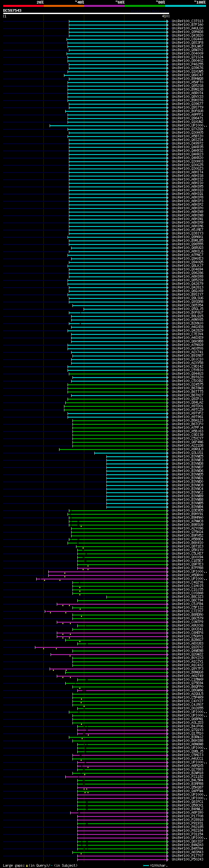Screen dimensions: 209x868
Task: Select the UniRef100_P91931 label
Action: pos(187,824)
